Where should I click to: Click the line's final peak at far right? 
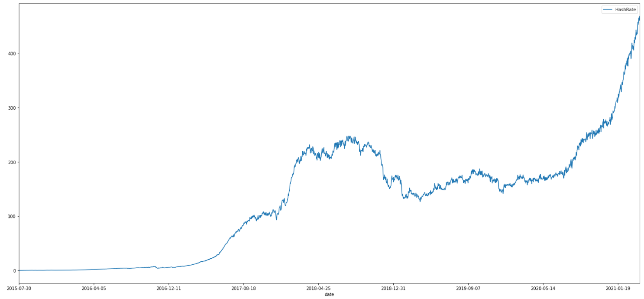click(639, 17)
